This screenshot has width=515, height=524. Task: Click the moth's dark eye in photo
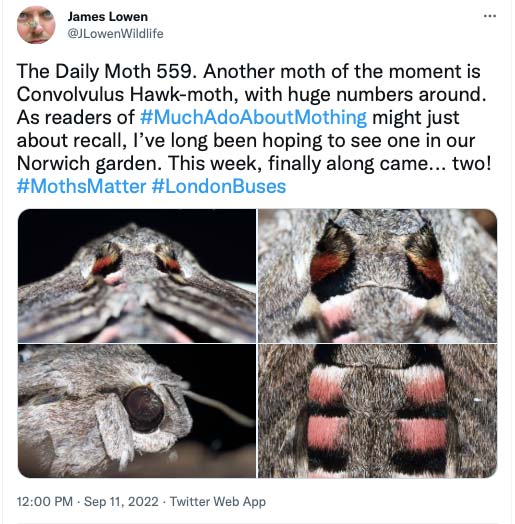point(144,410)
